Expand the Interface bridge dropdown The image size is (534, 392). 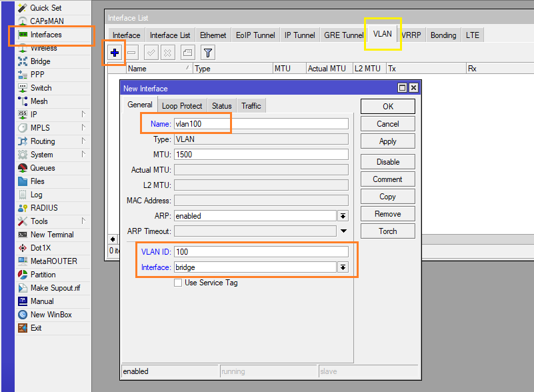click(x=343, y=267)
